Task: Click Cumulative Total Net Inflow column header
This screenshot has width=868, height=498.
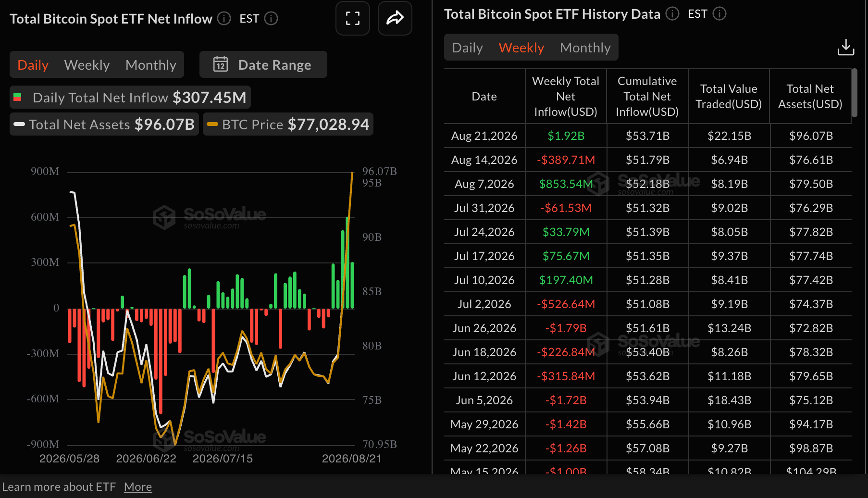Action: coord(647,97)
